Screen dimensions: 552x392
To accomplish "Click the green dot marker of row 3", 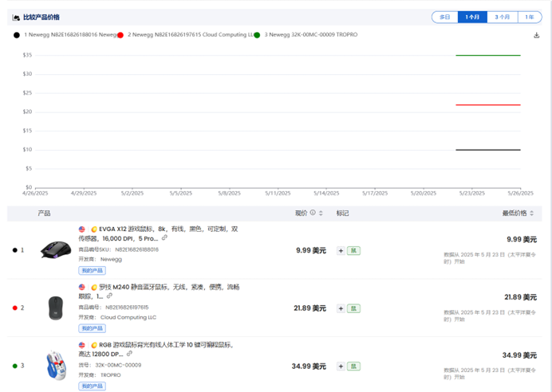I will [x=15, y=366].
